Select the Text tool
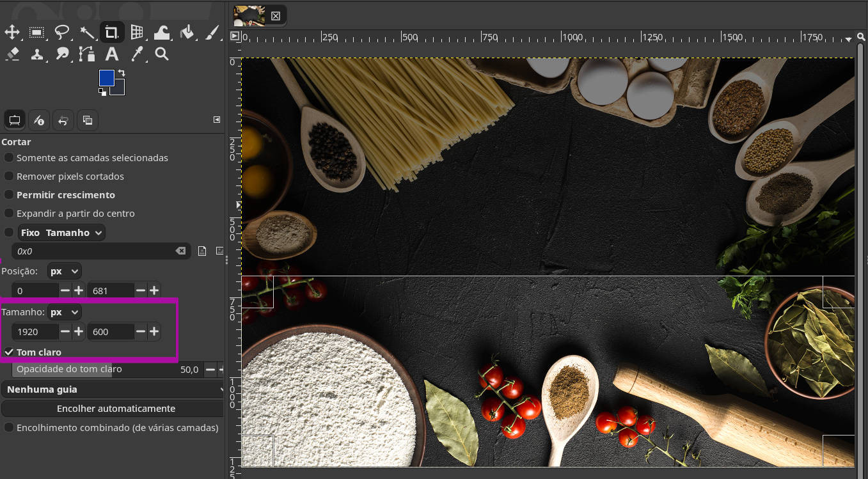Screen dimensions: 868x479 coord(112,54)
